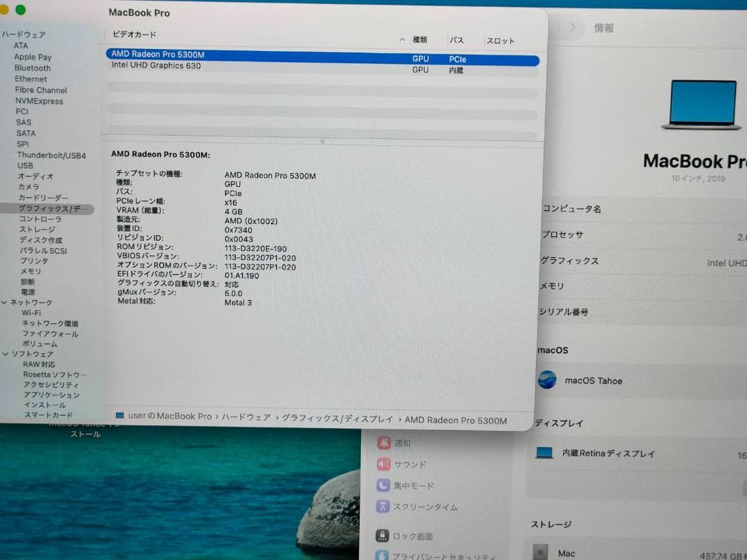Open サウンド settings via the speaker icon
This screenshot has width=747, height=560.
[x=386, y=464]
